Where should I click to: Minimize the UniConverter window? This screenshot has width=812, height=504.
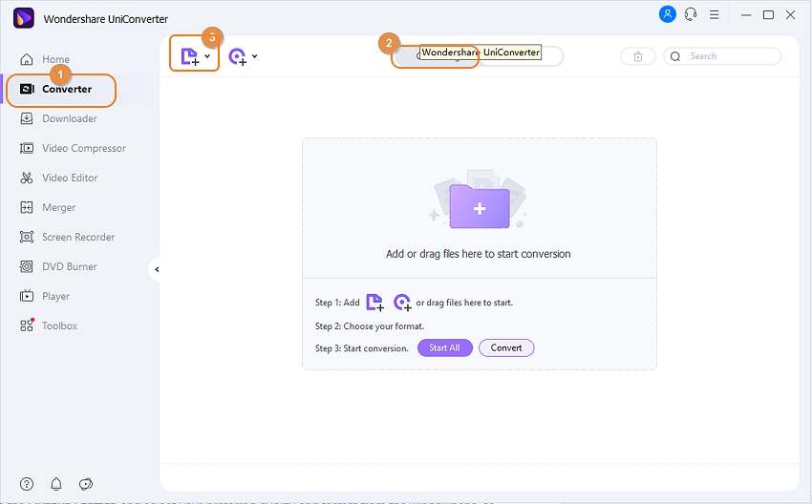pyautogui.click(x=746, y=15)
